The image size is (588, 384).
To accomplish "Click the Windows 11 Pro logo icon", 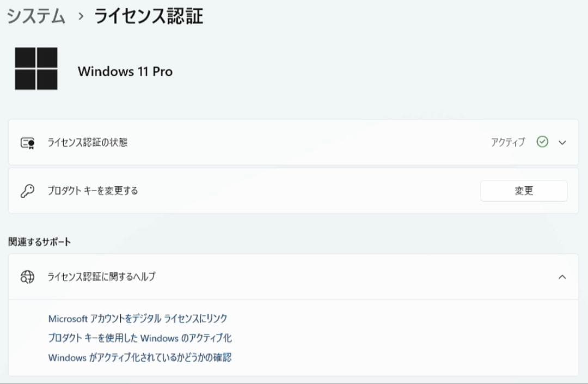I will pyautogui.click(x=36, y=68).
